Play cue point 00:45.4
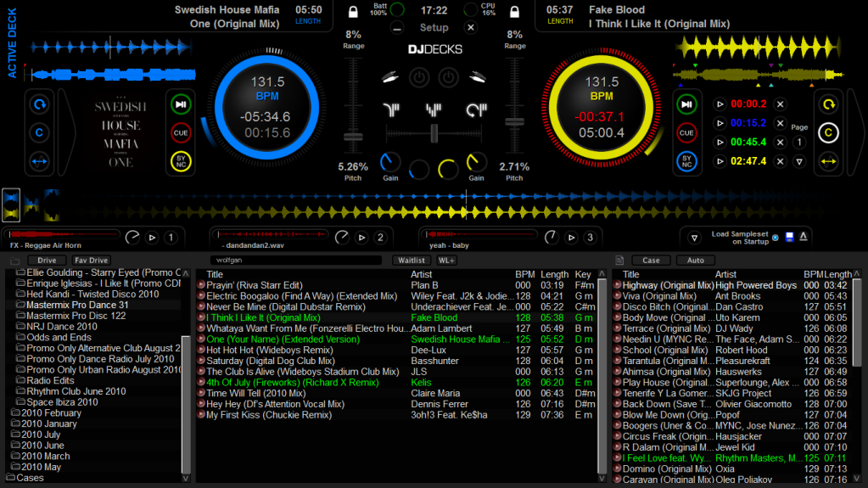Image resolution: width=868 pixels, height=488 pixels. pos(720,143)
